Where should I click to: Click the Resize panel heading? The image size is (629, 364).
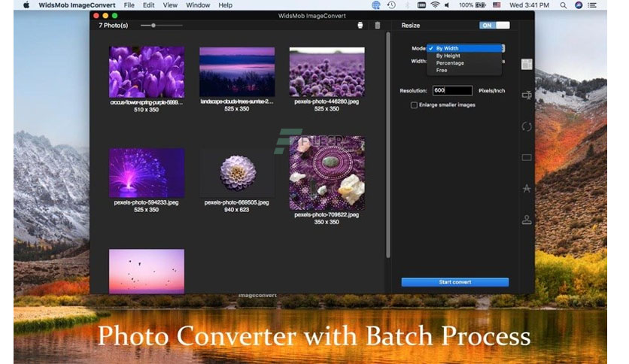point(411,26)
